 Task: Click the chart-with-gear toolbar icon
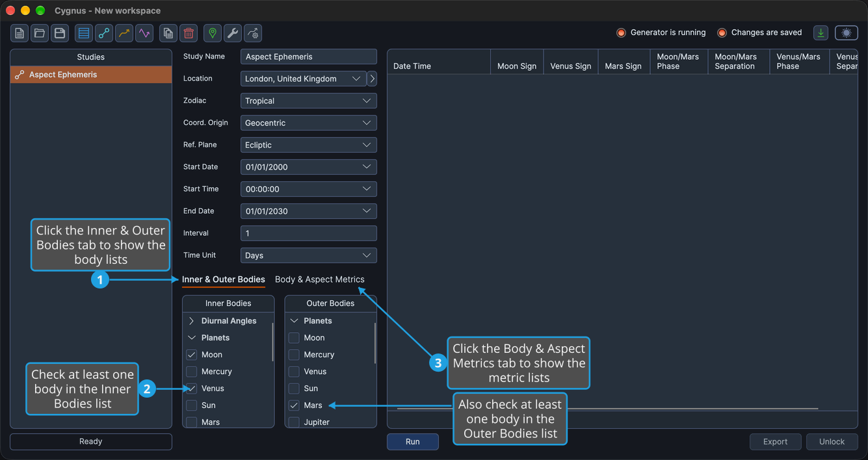(253, 33)
